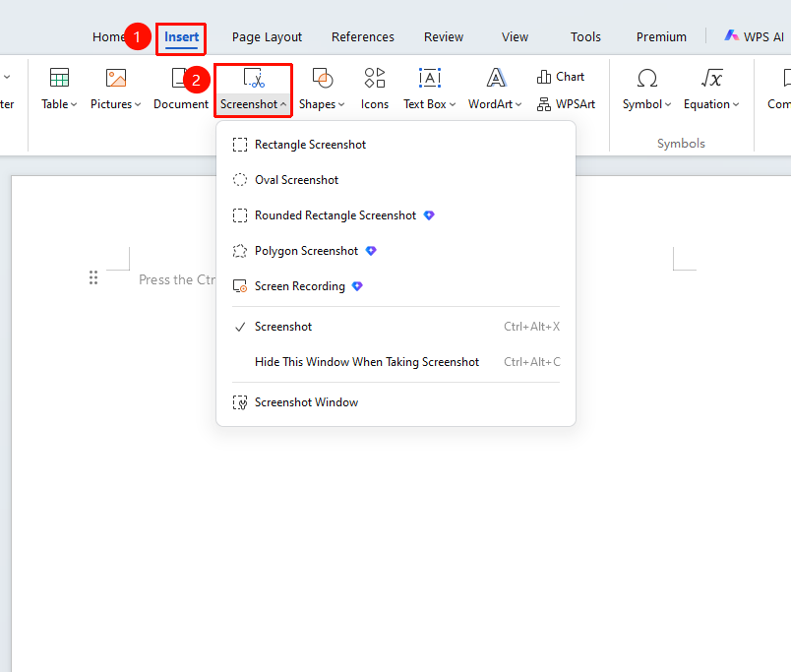
Task: Expand the Pictures dropdown arrow
Action: 138,104
